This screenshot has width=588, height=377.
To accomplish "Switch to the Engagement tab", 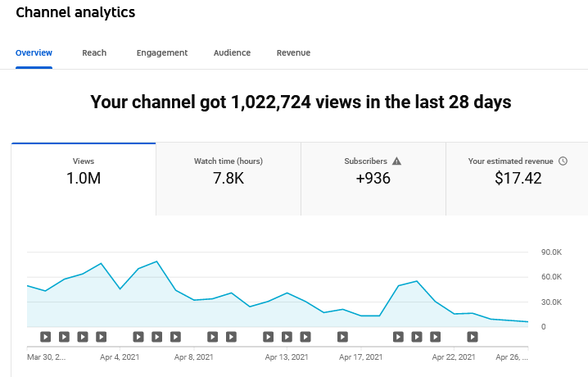I will click(162, 53).
